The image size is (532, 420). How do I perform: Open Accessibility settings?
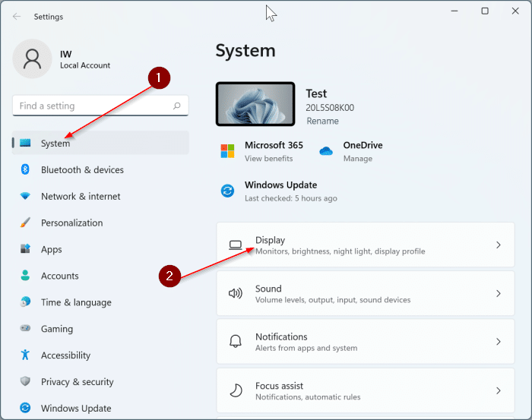click(x=100, y=355)
